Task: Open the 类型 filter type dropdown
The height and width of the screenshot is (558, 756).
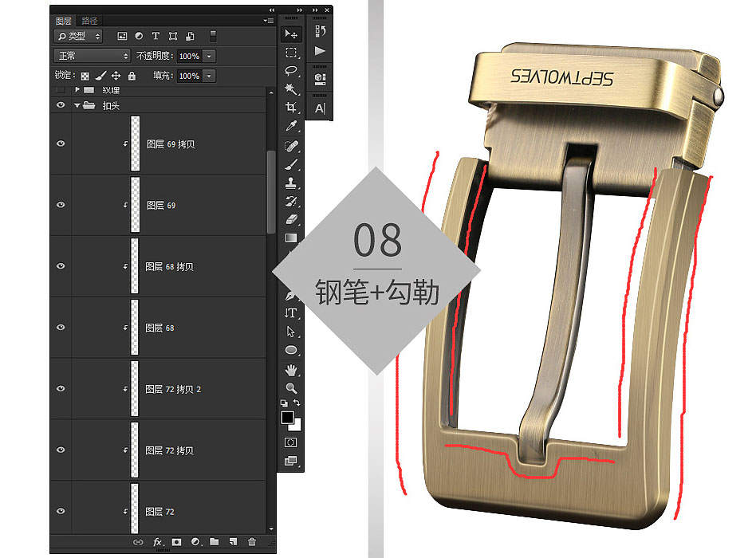Action: (78, 36)
